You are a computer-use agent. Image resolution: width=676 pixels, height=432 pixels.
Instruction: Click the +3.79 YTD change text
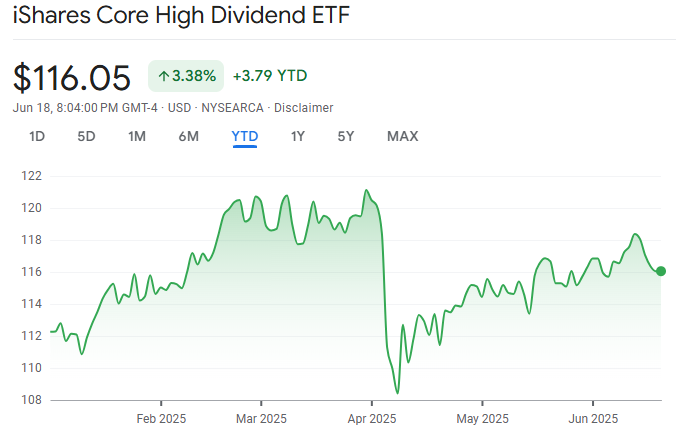[270, 76]
